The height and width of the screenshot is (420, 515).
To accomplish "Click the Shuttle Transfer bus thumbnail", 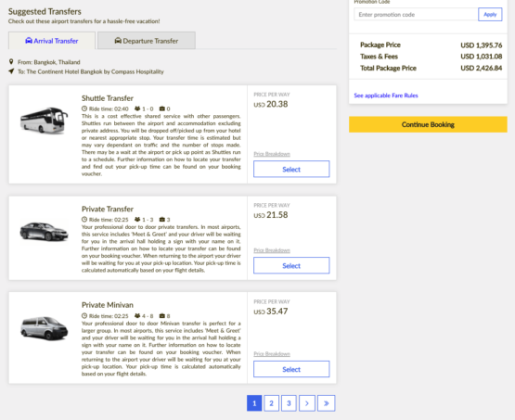I will click(x=44, y=121).
